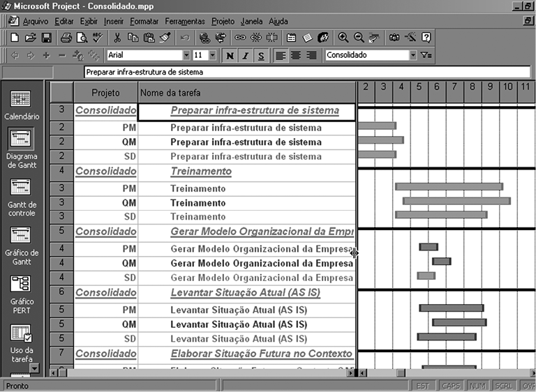
Task: Open the Projeto menu
Action: click(223, 22)
